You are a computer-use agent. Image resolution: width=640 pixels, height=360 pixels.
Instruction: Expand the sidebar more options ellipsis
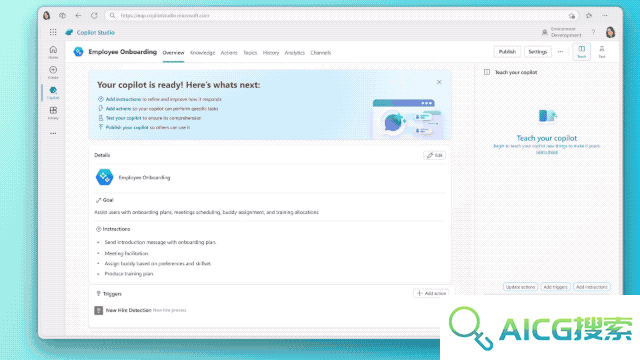53,133
